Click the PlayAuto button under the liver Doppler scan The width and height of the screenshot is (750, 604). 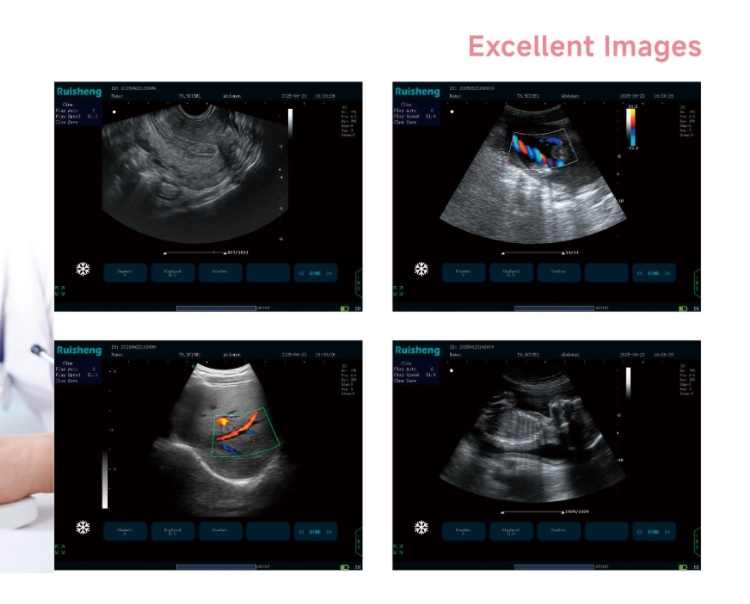[125, 531]
